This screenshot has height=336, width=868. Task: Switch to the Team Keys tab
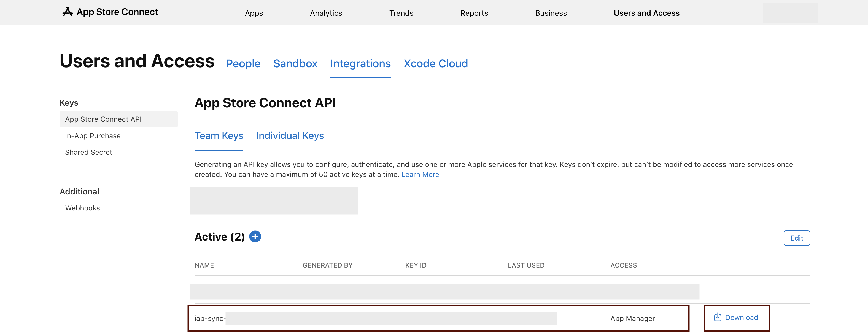pos(219,136)
